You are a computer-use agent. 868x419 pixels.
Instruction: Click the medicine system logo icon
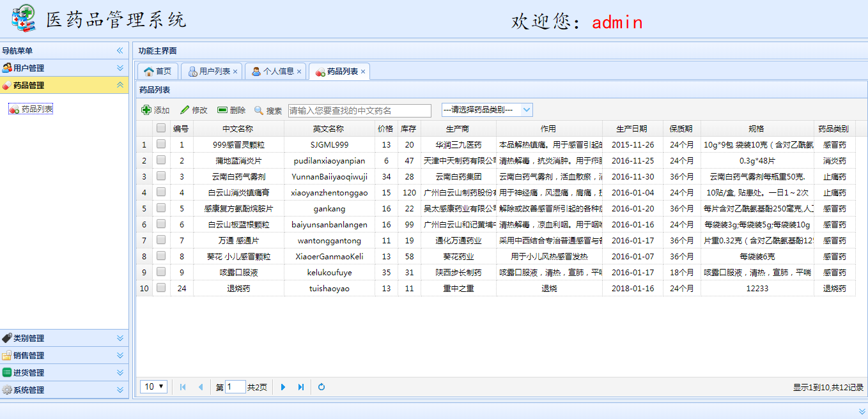pos(24,19)
